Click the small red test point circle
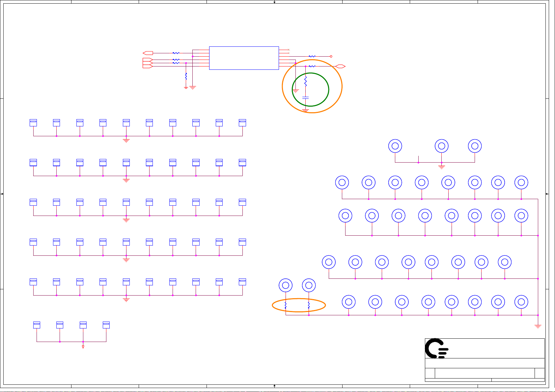Image resolution: width=555 pixels, height=392 pixels. click(x=331, y=56)
